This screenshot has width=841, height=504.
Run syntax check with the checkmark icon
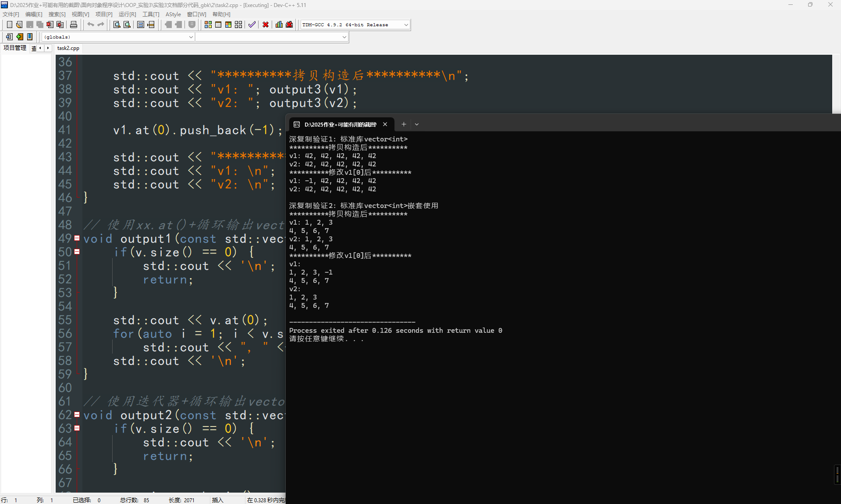tap(252, 25)
